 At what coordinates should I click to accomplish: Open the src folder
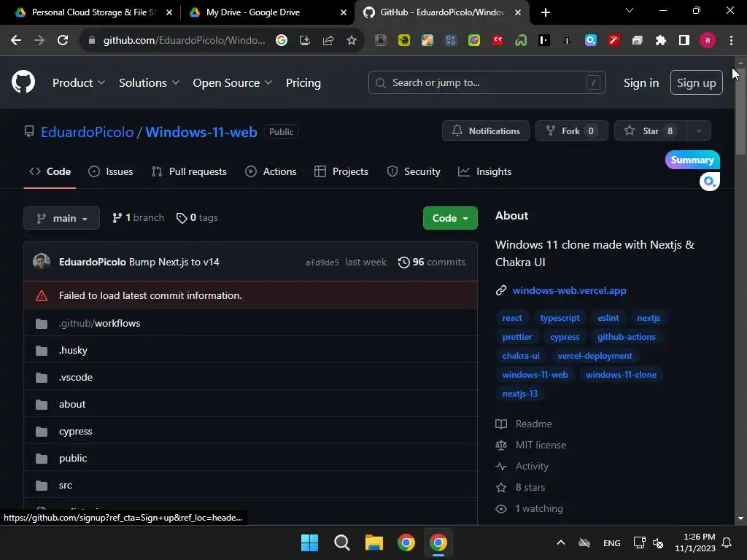[x=65, y=485]
